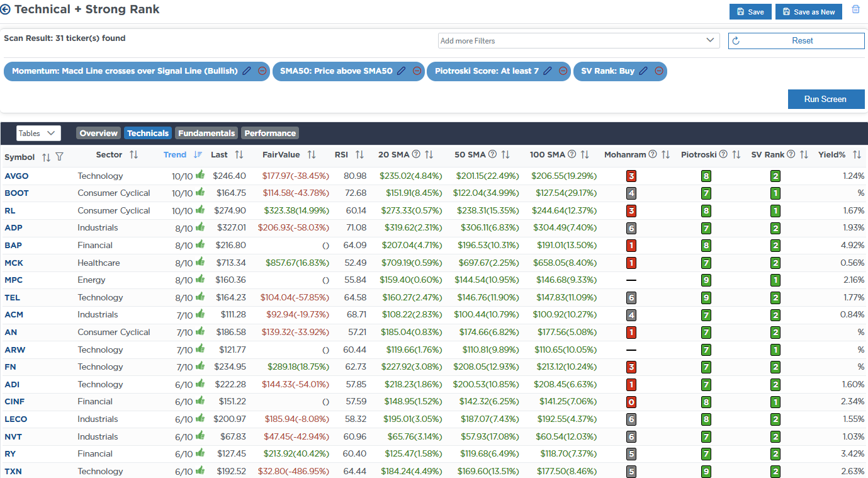This screenshot has width=868, height=478.
Task: Open the Add more Filters dropdown
Action: pyautogui.click(x=578, y=41)
